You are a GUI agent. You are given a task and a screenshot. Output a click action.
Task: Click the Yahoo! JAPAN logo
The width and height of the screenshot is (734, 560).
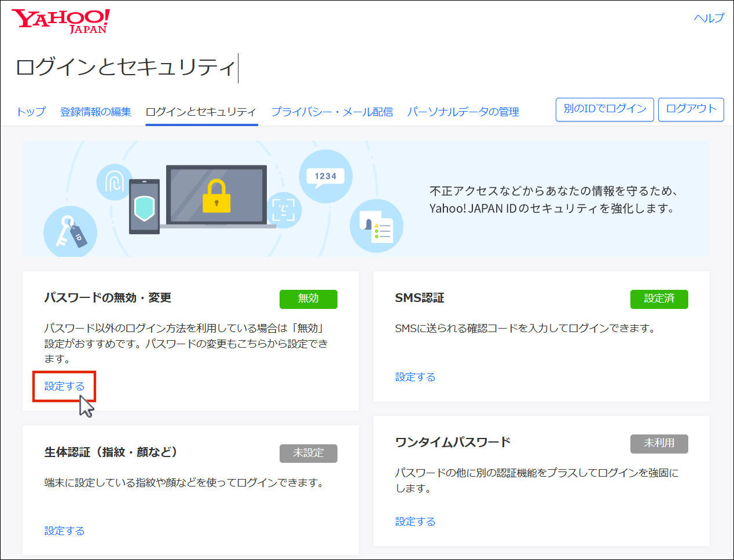coord(61,21)
